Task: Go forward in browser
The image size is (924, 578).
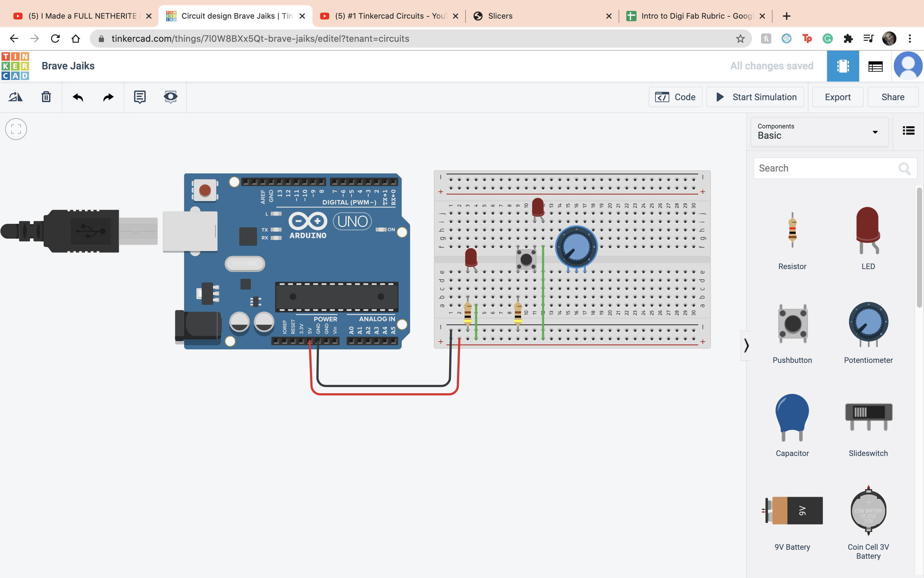Action: (35, 39)
